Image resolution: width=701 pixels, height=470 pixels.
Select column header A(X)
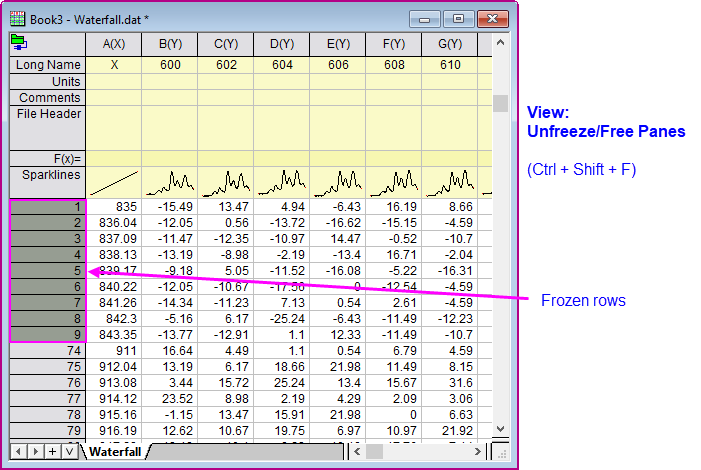tap(114, 44)
